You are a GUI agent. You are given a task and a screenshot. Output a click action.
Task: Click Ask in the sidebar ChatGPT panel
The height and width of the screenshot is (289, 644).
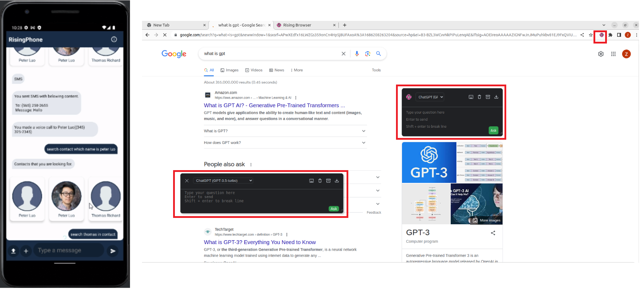click(x=494, y=131)
